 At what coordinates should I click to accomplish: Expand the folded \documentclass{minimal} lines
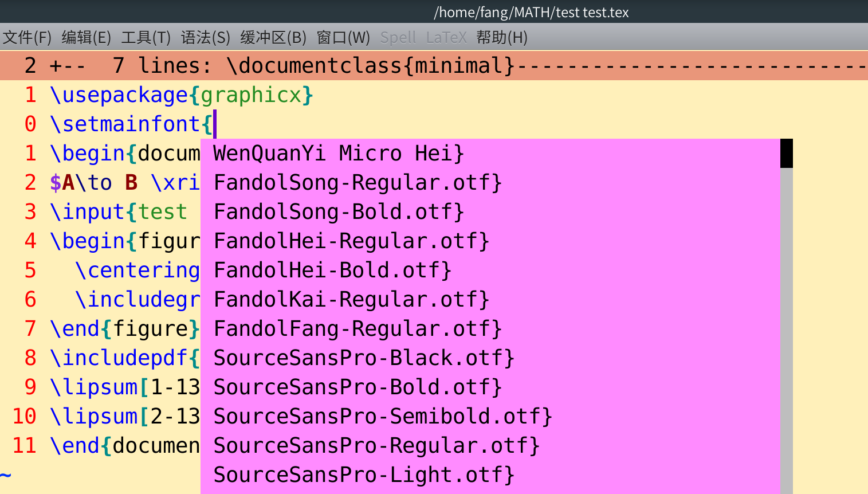tap(434, 65)
